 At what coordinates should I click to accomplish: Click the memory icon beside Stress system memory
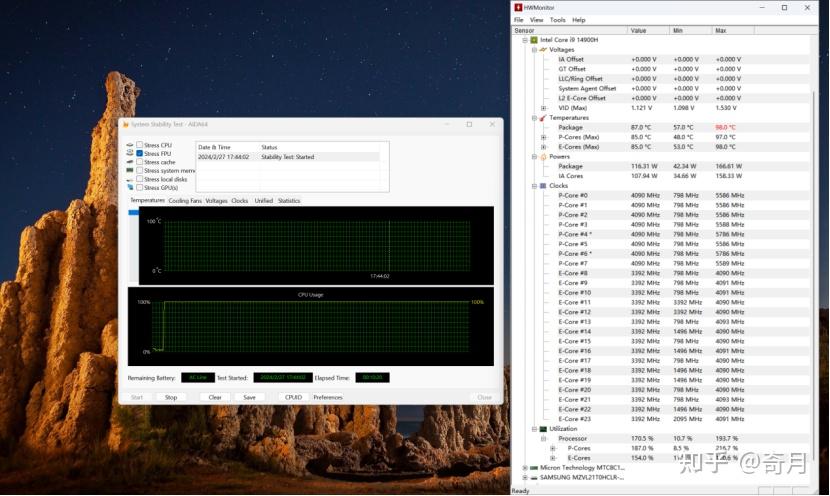tap(130, 170)
